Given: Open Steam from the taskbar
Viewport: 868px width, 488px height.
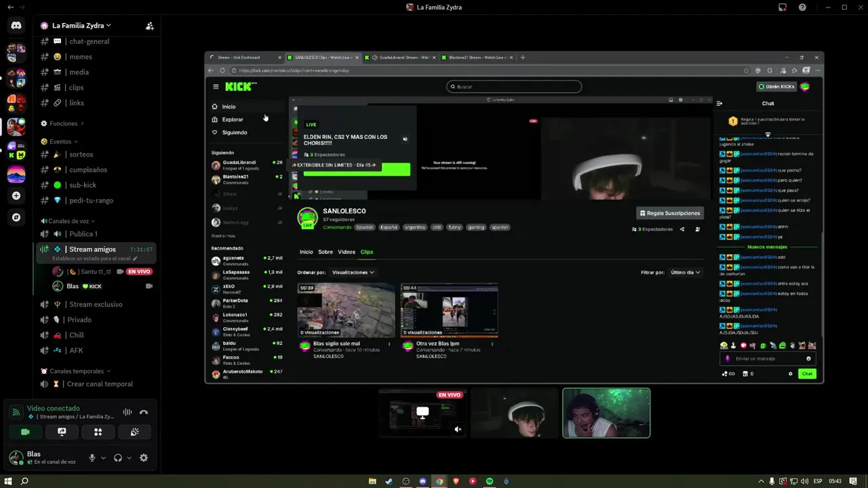Looking at the screenshot, I should pyautogui.click(x=389, y=481).
